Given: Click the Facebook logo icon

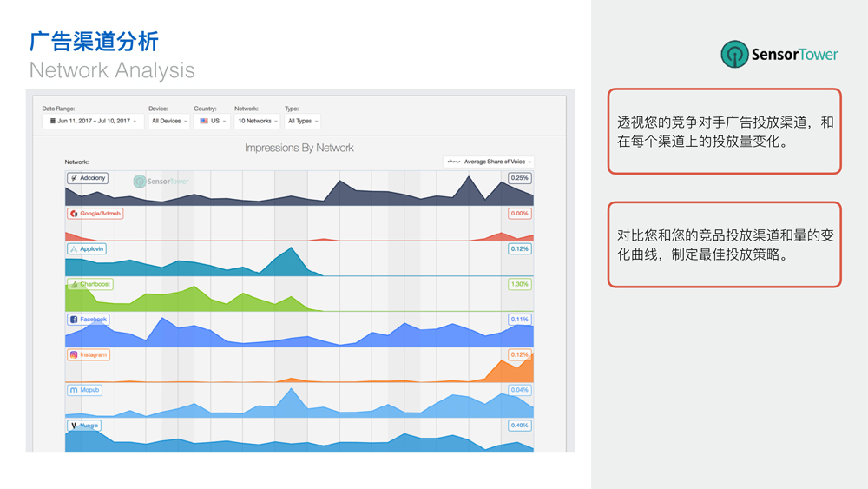Looking at the screenshot, I should click(74, 320).
